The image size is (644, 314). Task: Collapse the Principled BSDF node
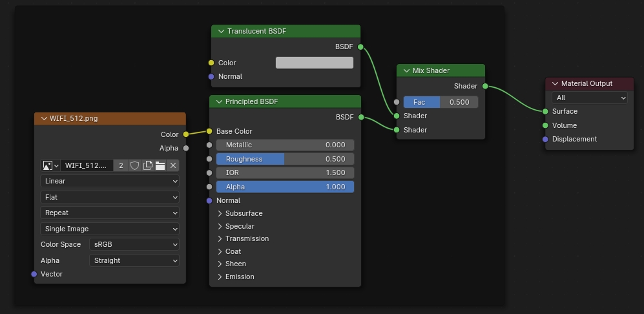[220, 101]
